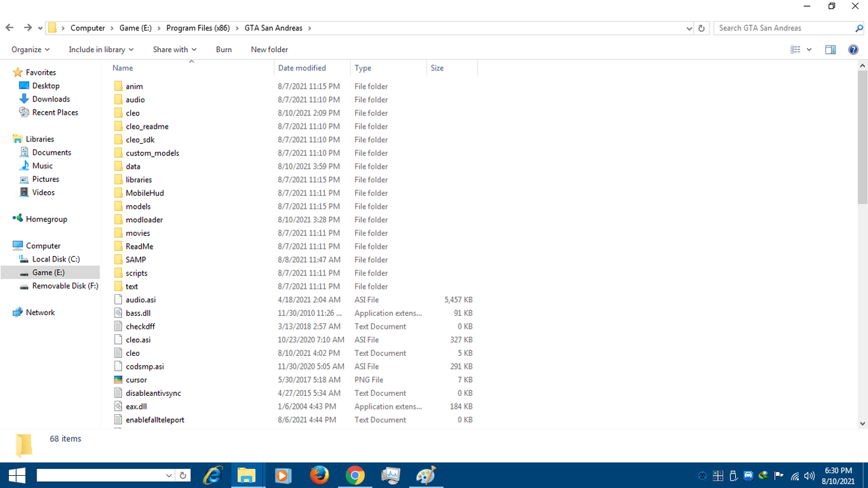Screen dimensions: 868x488
Task: Select the SAMP folder
Action: click(136, 260)
